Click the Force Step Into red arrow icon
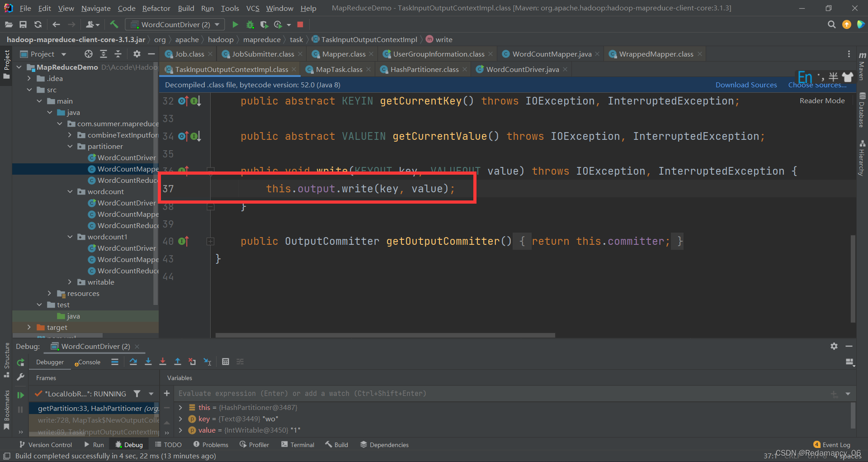 [163, 362]
